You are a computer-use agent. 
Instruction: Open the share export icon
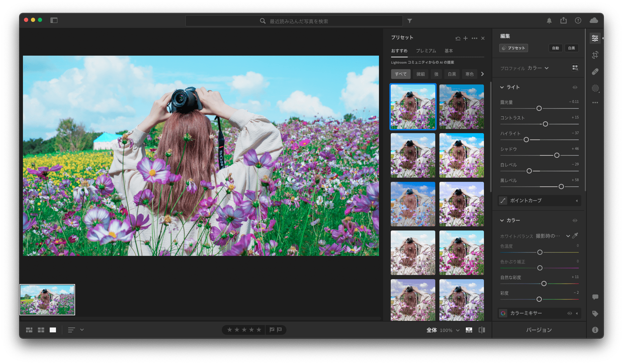click(564, 21)
